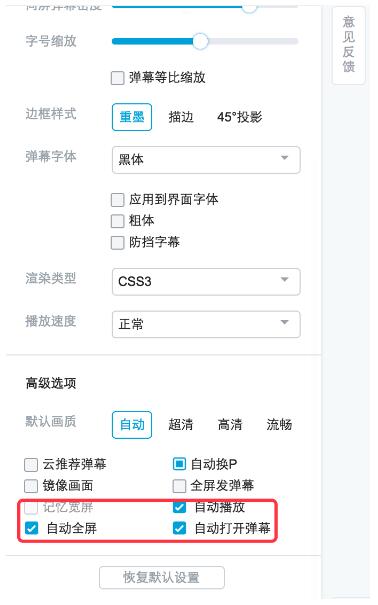Viewport: 378px width, 605px height.
Task: Select 流畅 default quality
Action: pyautogui.click(x=279, y=425)
